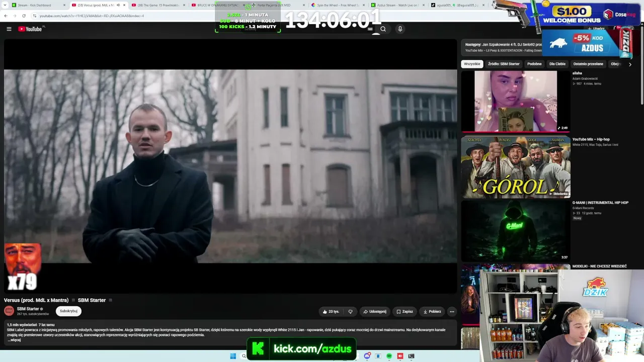Like the video with 23 tys. thumbs up

tap(331, 312)
